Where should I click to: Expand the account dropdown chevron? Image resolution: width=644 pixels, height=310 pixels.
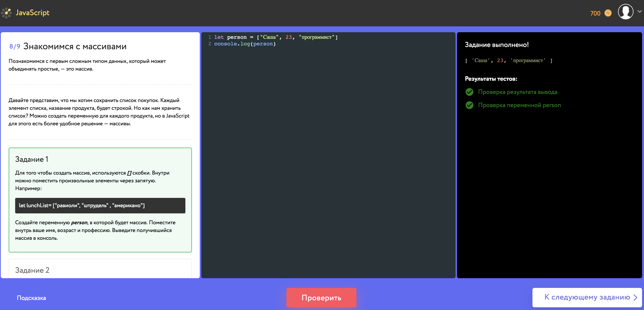coord(640,11)
